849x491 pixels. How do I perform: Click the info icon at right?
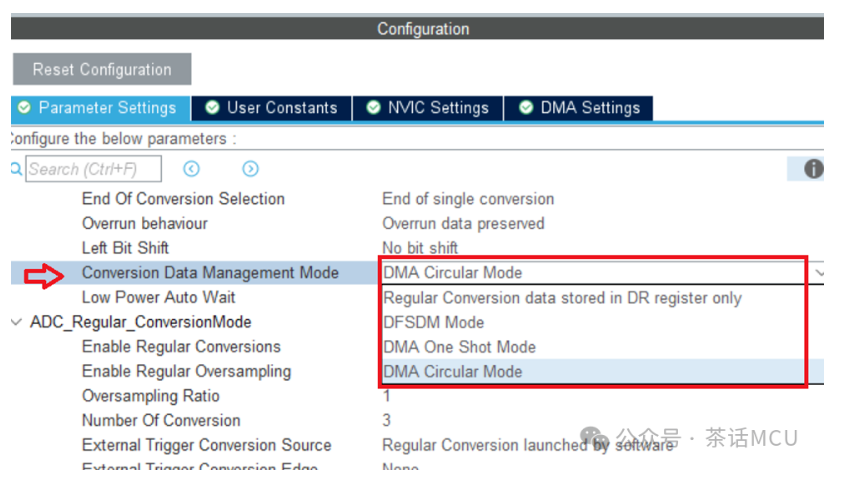813,169
